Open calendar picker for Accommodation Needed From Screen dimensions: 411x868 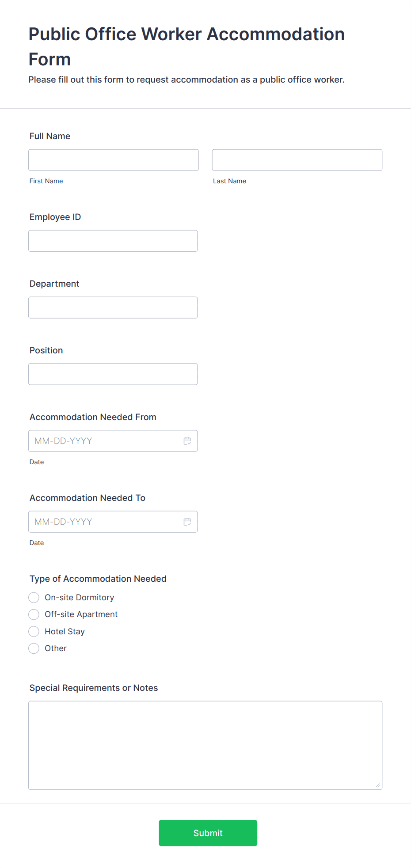[187, 441]
